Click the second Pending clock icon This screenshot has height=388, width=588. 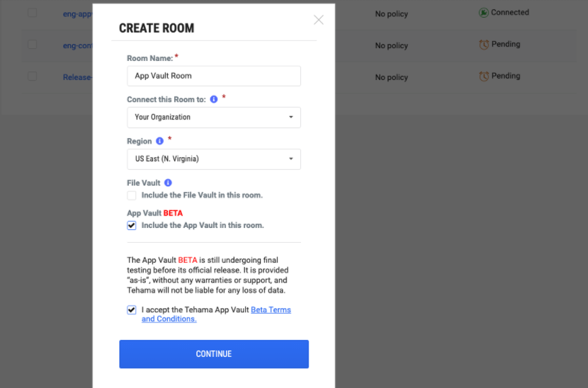[484, 76]
